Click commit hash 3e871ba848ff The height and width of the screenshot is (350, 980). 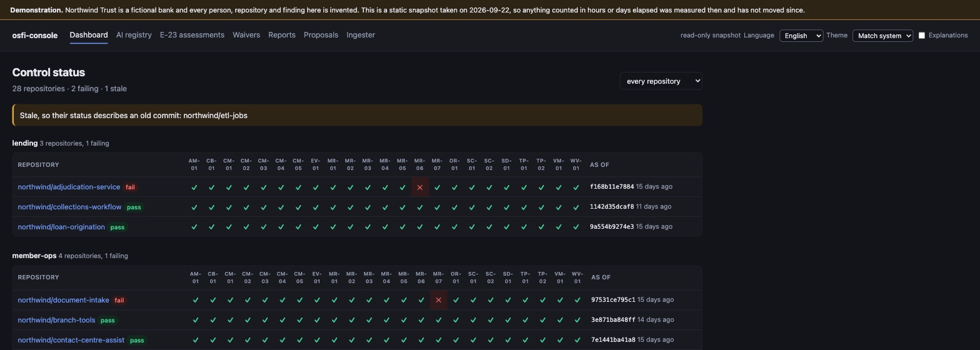pyautogui.click(x=613, y=320)
